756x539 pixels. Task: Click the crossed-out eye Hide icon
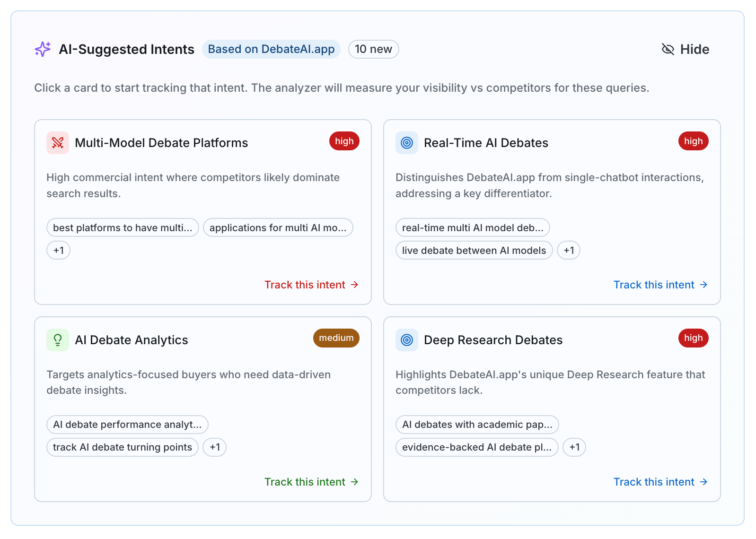[x=668, y=49]
